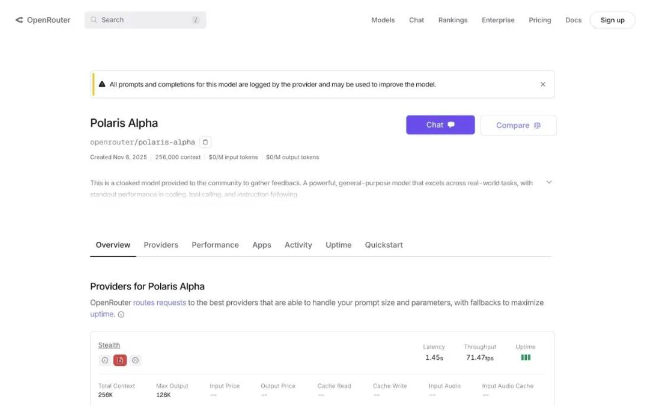The width and height of the screenshot is (667, 416).
Task: Follow the 'routes requests' link
Action: point(158,302)
